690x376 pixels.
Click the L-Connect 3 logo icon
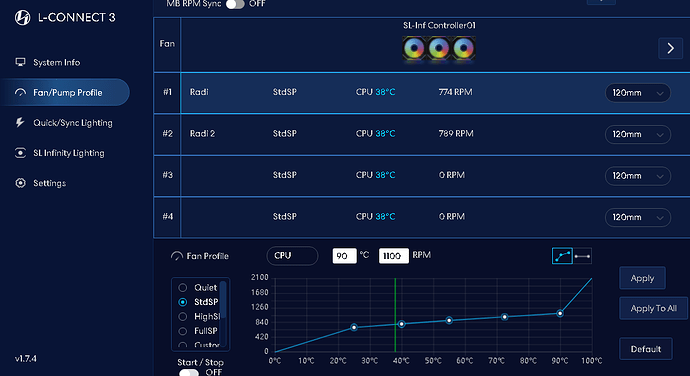(22, 18)
